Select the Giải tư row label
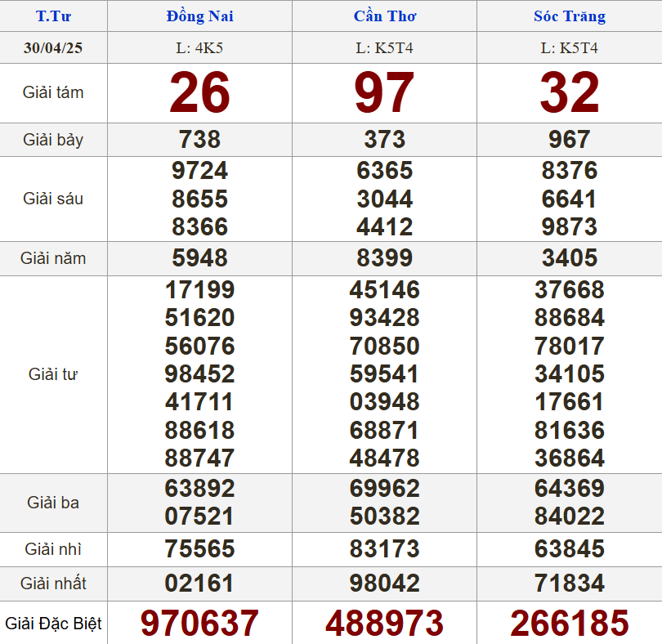This screenshot has height=644, width=662. (53, 374)
